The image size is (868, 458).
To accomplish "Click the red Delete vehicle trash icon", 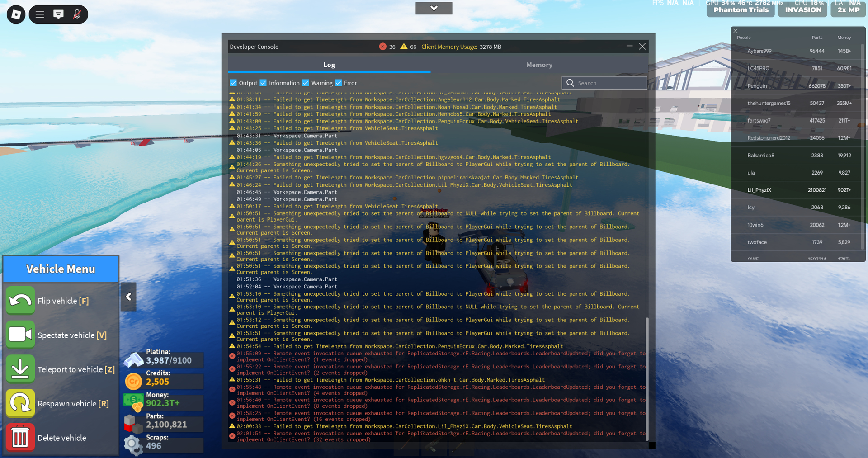I will (x=20, y=438).
